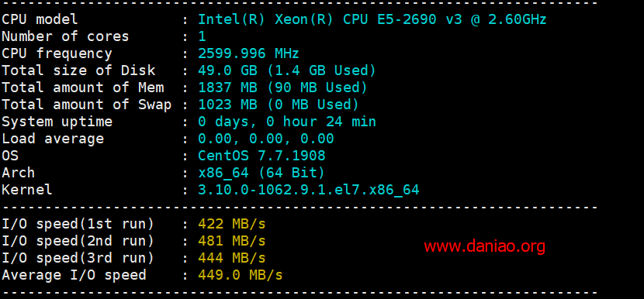Click the x86_64 (64 Bit) Arch value
This screenshot has height=299, width=644.
point(261,173)
